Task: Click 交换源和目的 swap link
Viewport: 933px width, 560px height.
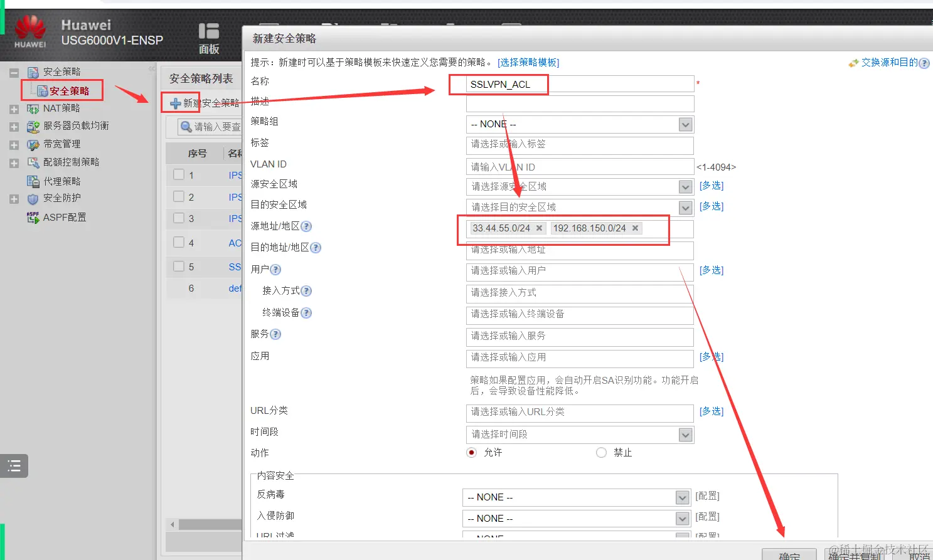Action: coord(889,62)
